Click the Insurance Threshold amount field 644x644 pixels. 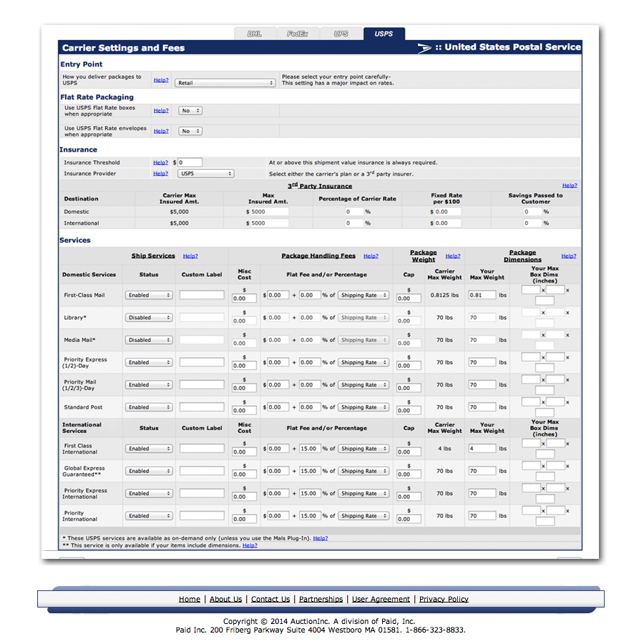point(190,162)
